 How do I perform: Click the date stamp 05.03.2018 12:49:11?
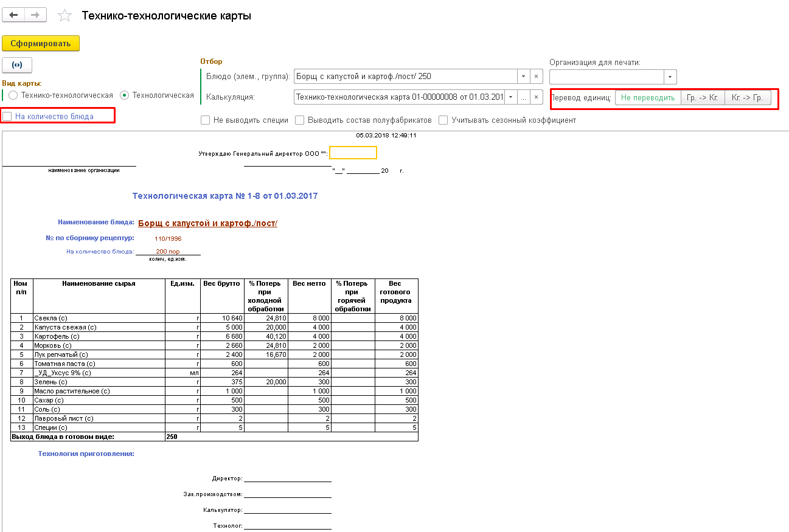click(x=386, y=135)
